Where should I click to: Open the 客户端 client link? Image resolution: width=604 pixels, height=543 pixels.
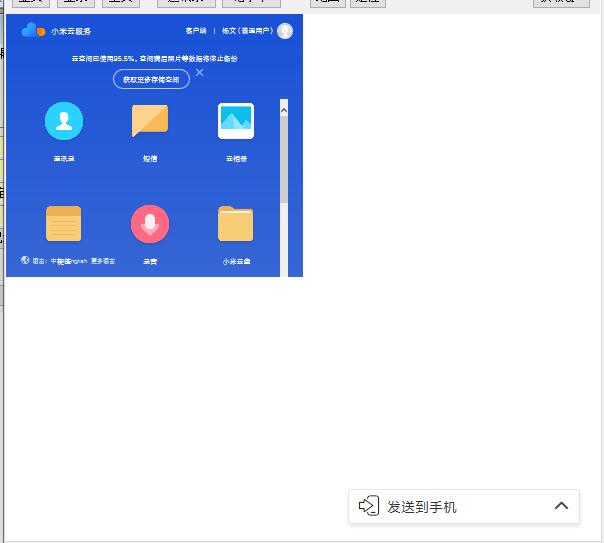[x=196, y=31]
